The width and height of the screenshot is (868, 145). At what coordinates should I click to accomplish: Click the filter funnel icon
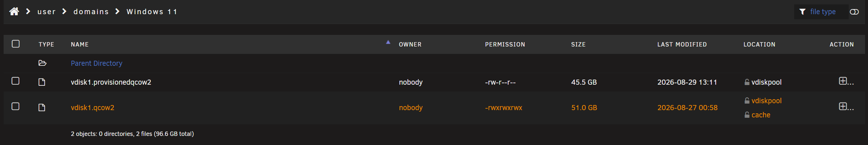(x=803, y=12)
